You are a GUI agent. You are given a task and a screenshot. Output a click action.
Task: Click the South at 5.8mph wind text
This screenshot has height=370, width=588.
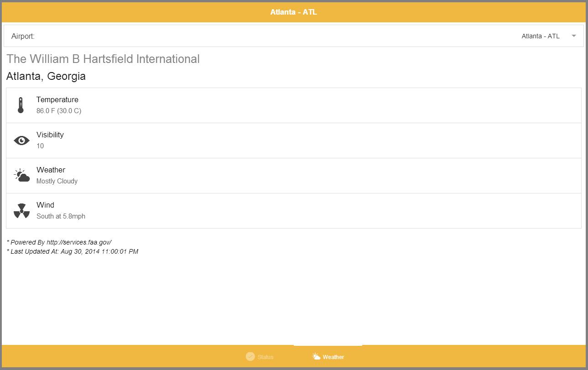tap(61, 216)
